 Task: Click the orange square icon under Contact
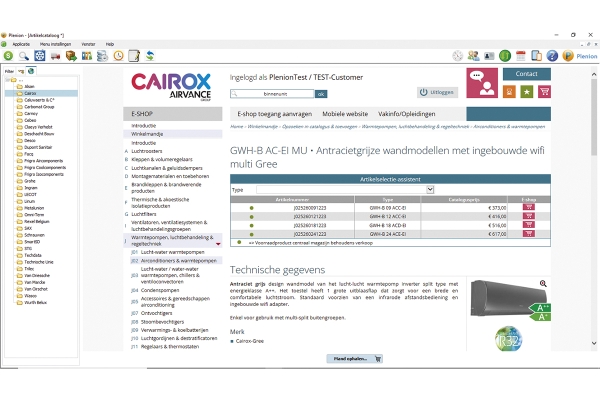click(509, 92)
